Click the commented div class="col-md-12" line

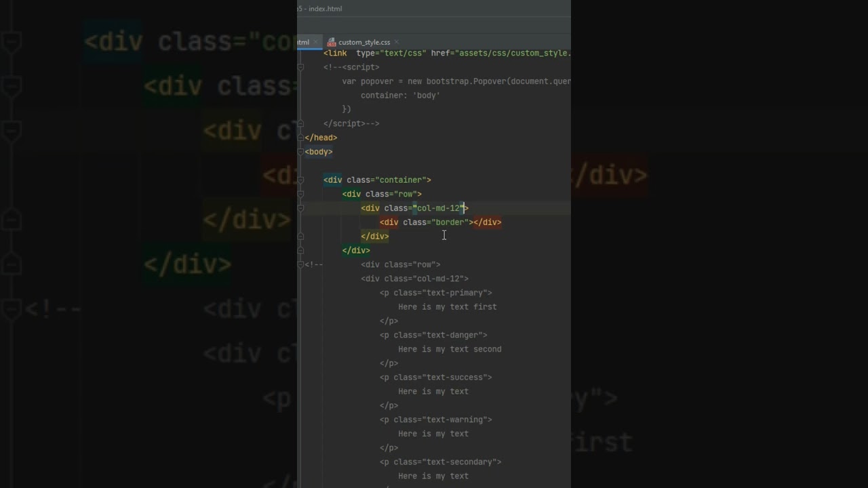414,279
